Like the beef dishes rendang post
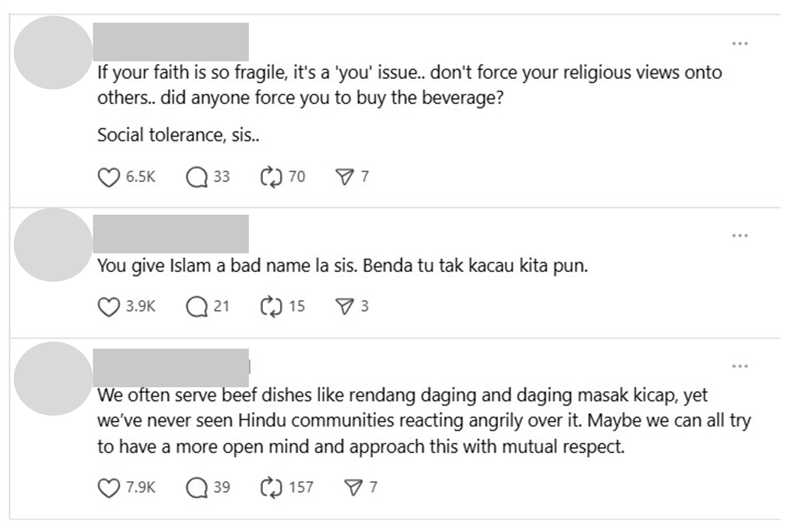The width and height of the screenshot is (792, 532). coord(109,488)
